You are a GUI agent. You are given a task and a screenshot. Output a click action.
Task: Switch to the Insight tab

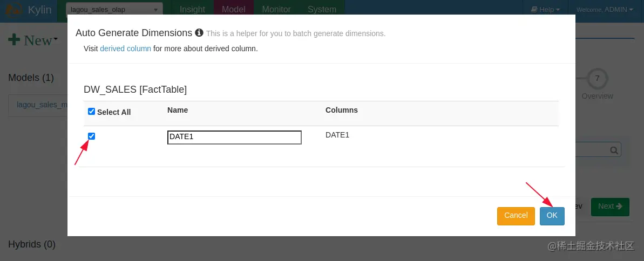[x=192, y=10]
